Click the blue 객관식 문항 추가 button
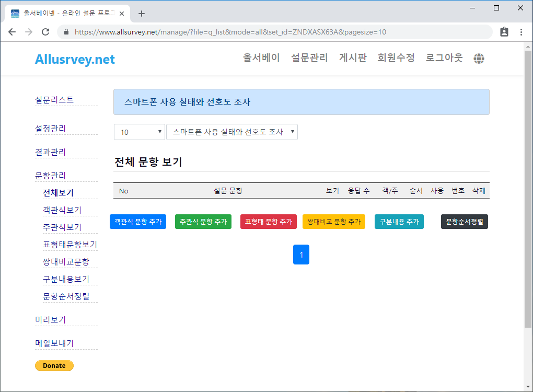This screenshot has height=392, width=533. (x=138, y=222)
